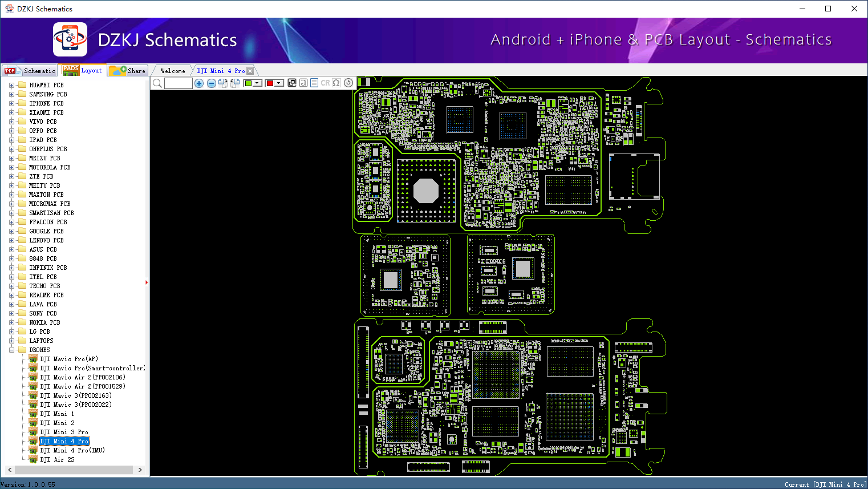Click the blue lines list icon
The image size is (868, 489).
click(x=314, y=83)
